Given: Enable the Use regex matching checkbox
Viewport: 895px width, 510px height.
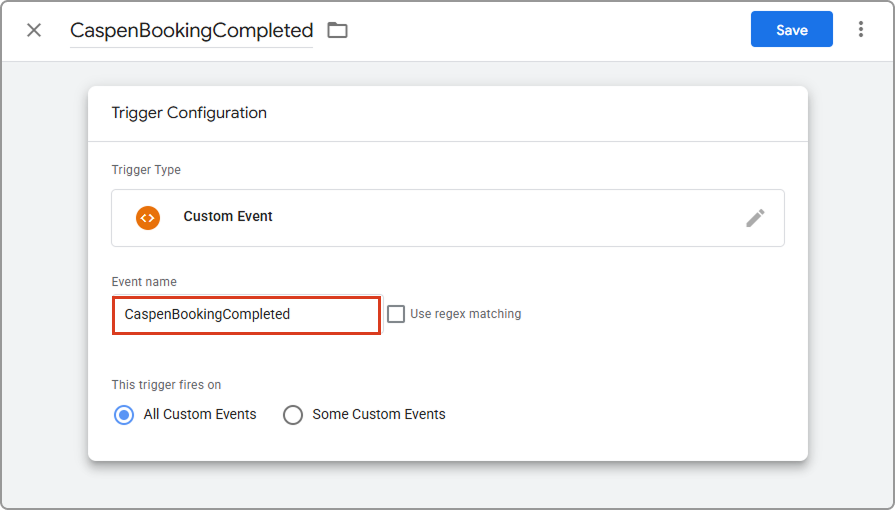Looking at the screenshot, I should coord(396,314).
